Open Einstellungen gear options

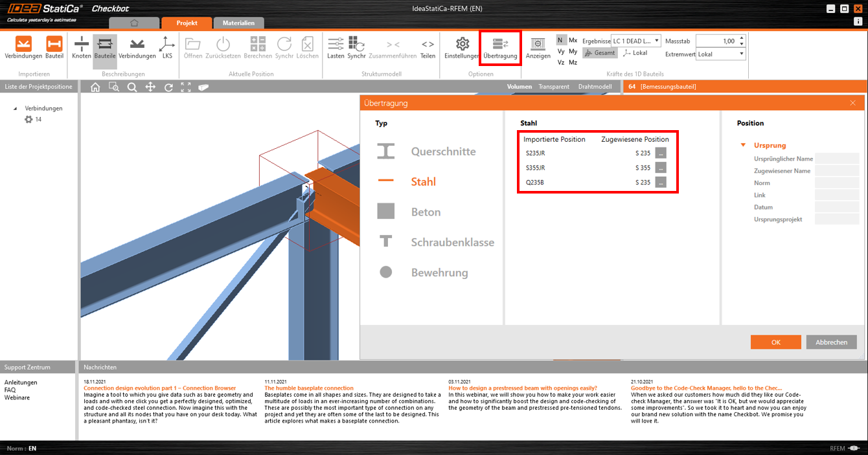tap(462, 45)
